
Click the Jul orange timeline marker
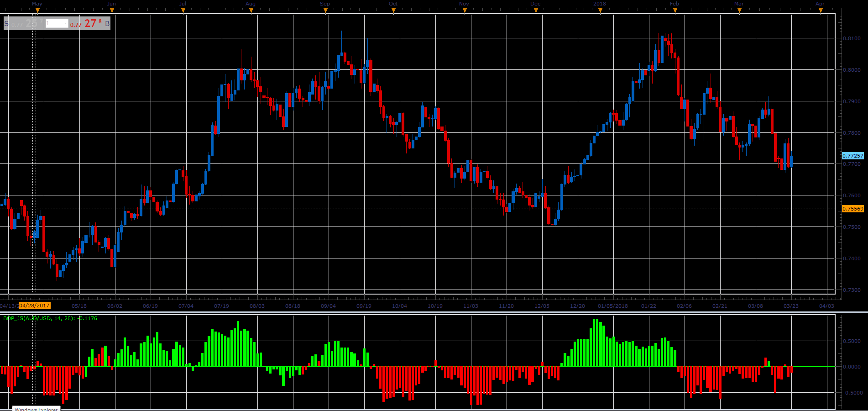point(183,11)
